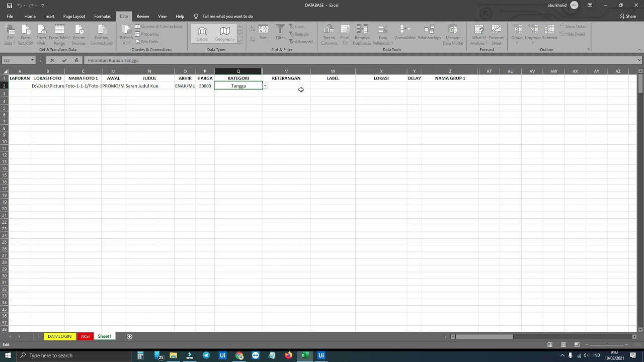Open the Review tab
Image resolution: width=644 pixels, height=362 pixels.
(x=143, y=16)
